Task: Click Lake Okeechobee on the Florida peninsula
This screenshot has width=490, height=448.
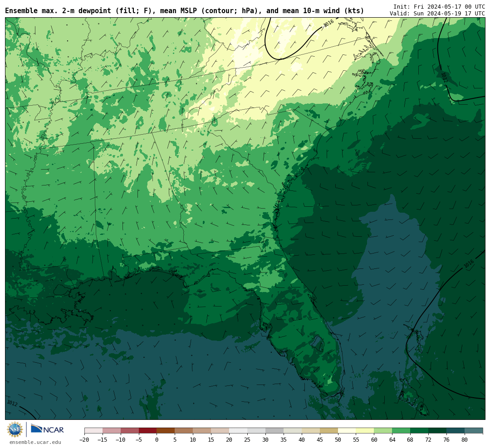Action: (x=318, y=344)
